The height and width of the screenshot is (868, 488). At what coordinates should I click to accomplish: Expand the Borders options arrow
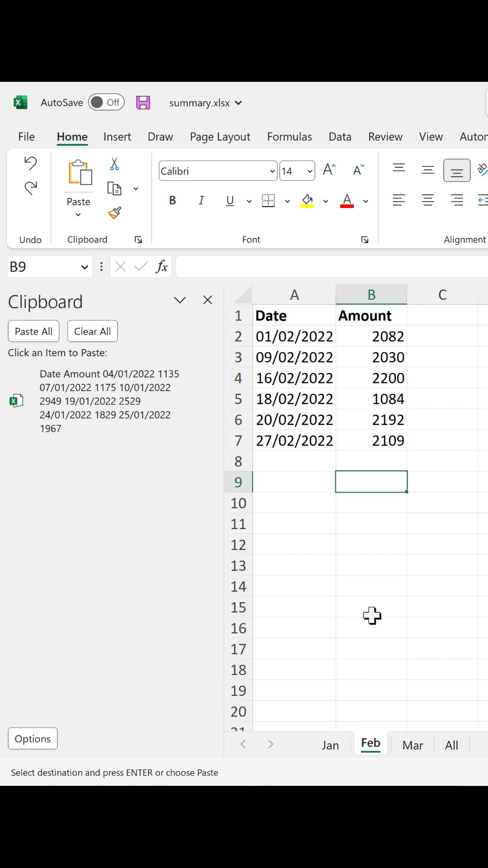pos(287,201)
